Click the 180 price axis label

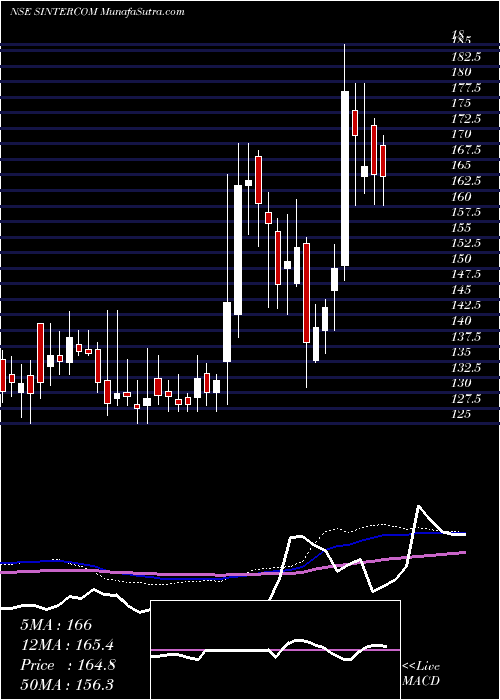462,72
